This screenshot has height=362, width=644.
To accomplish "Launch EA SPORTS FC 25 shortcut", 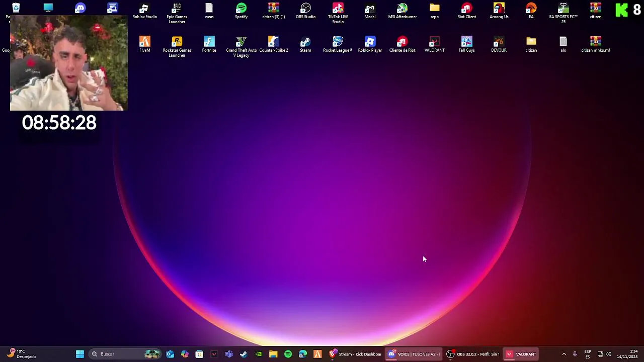I will (563, 13).
